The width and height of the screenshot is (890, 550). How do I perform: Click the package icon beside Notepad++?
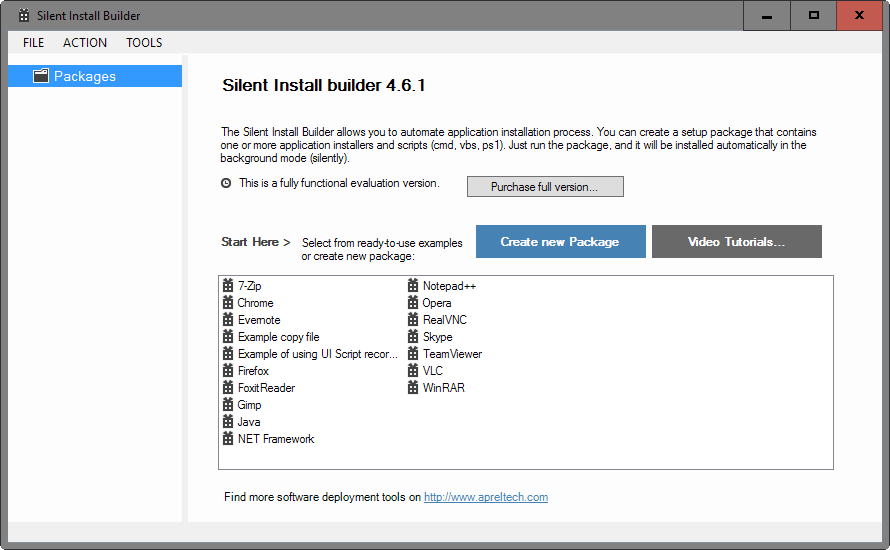[x=413, y=286]
